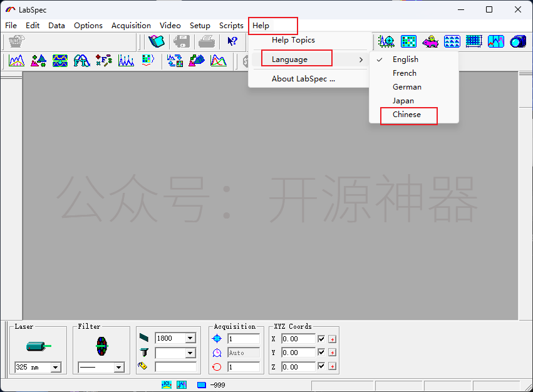Click the open file book icon
Viewport: 533px width, 392px height.
pyautogui.click(x=157, y=41)
